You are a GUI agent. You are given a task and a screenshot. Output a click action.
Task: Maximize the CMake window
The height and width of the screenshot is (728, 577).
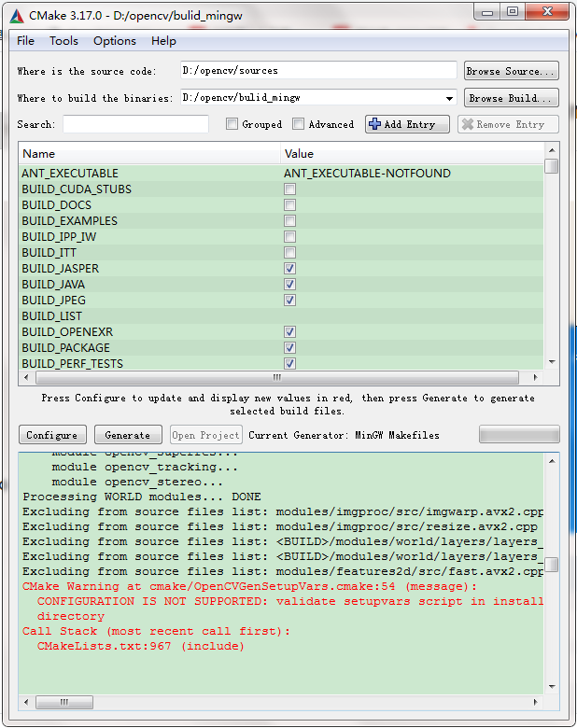(x=513, y=12)
